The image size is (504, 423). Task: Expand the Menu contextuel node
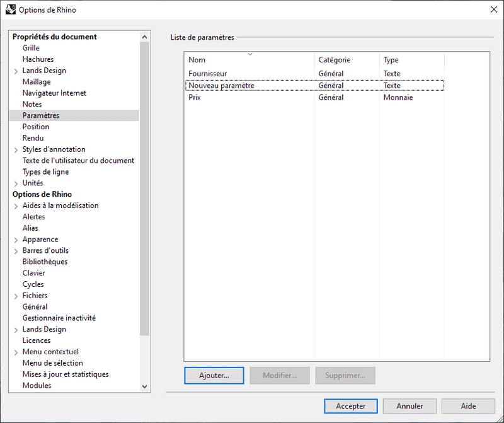16,352
